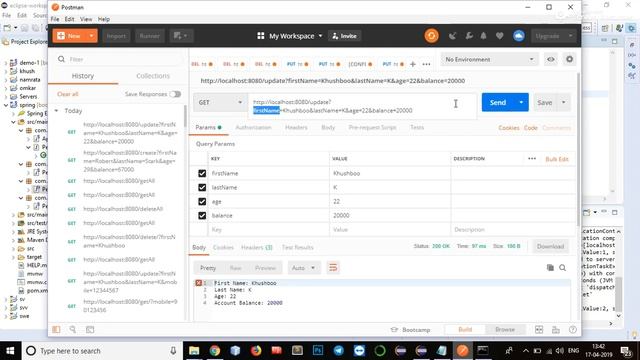
Task: Open the GET method dropdown
Action: [220, 102]
